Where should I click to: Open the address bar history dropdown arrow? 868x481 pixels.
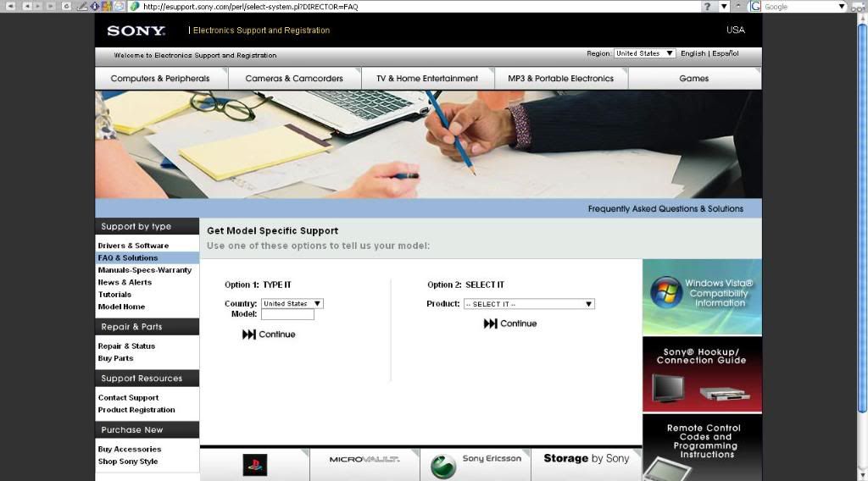pos(724,6)
